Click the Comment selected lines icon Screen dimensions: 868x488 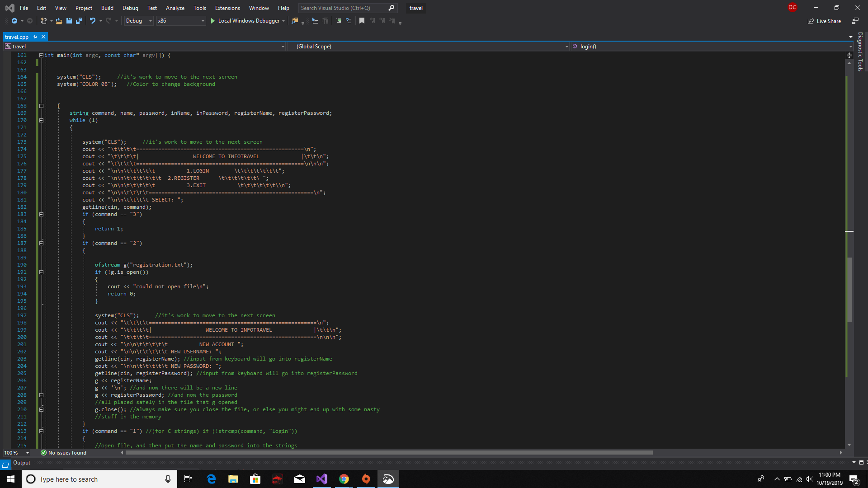click(339, 21)
